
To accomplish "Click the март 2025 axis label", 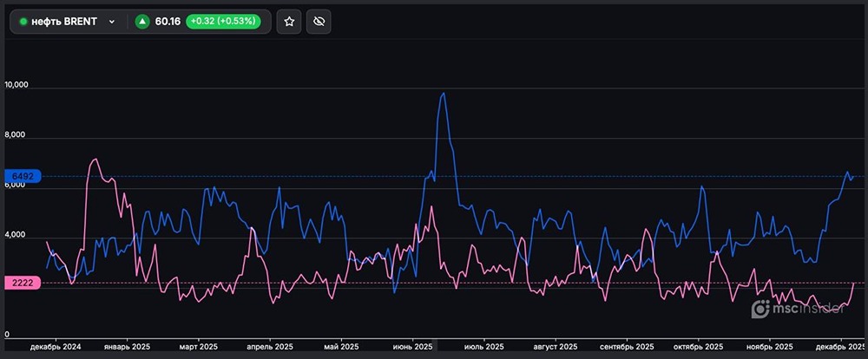I will (197, 347).
